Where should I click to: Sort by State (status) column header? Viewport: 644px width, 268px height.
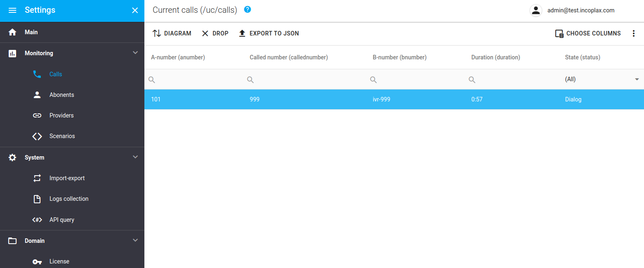tap(583, 57)
